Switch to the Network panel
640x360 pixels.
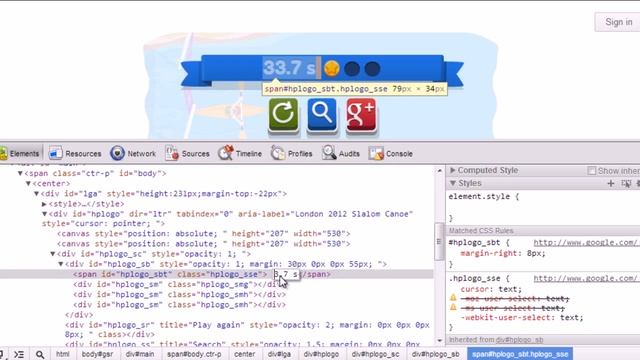[x=133, y=153]
